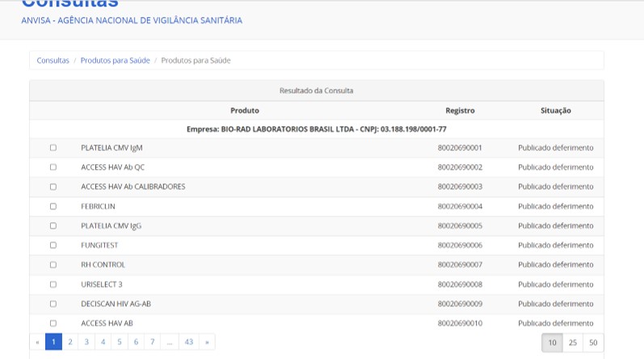Click the Registro column header
This screenshot has width=644, height=359.
pyautogui.click(x=460, y=111)
